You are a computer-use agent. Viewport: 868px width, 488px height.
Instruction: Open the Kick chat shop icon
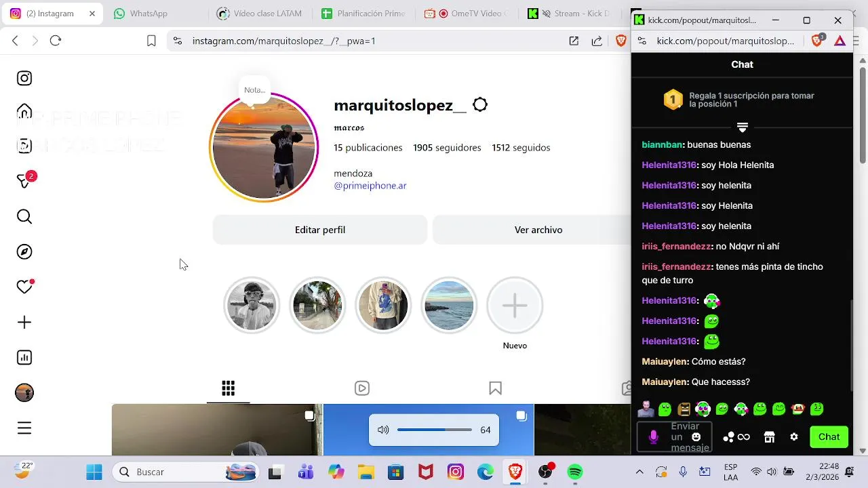coord(769,437)
